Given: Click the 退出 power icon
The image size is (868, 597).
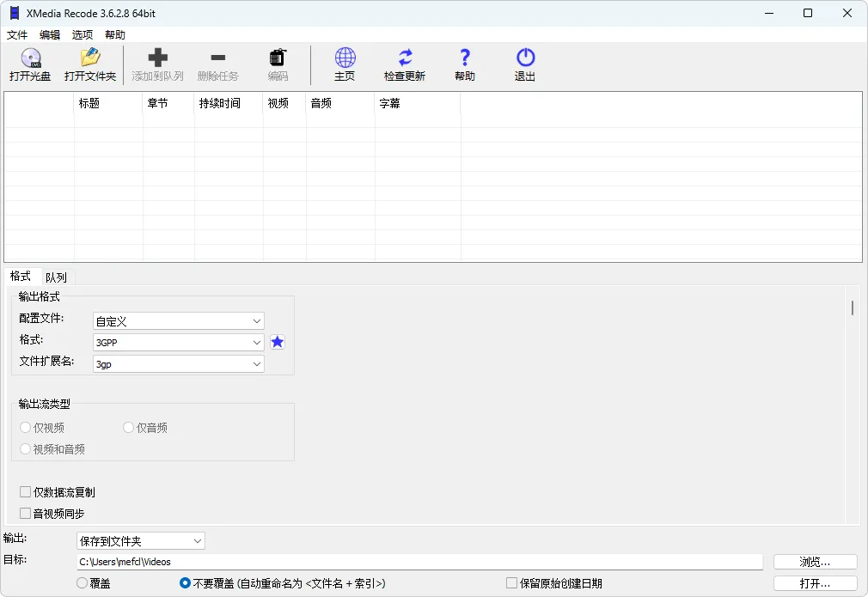Looking at the screenshot, I should [x=525, y=58].
